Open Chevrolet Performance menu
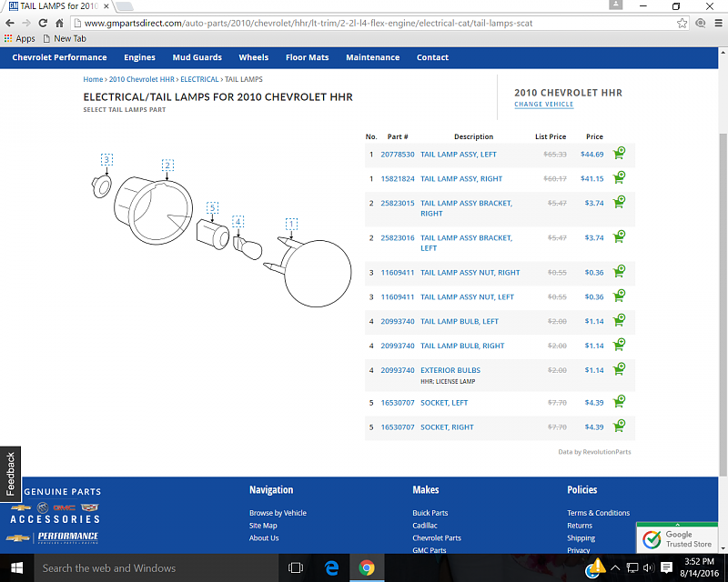The image size is (728, 582). tap(59, 57)
